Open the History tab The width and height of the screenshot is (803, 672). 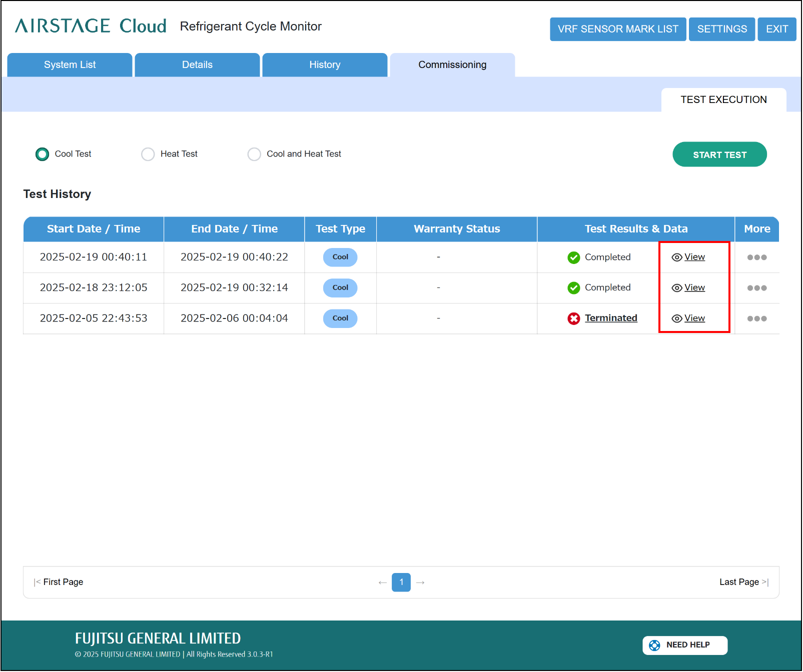pos(325,65)
